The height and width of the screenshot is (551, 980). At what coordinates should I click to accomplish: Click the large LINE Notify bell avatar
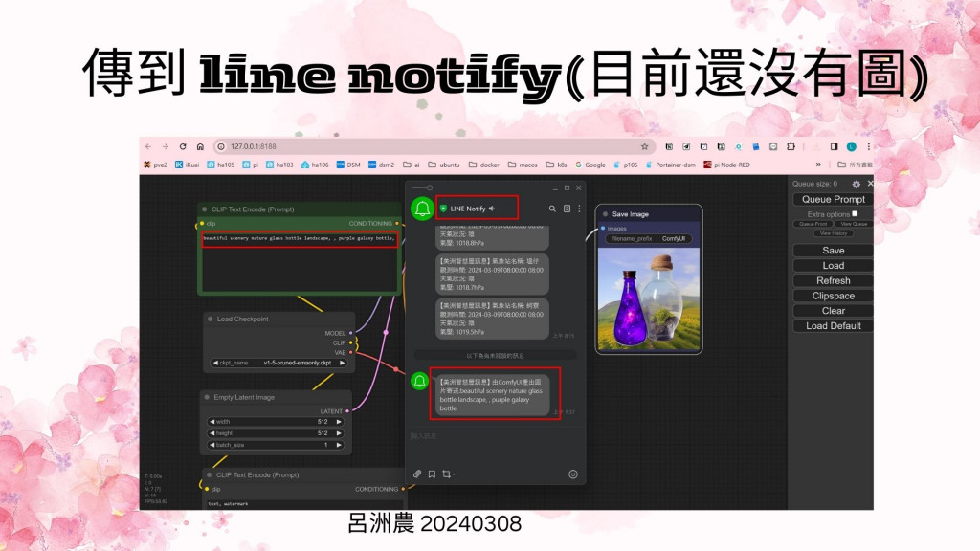pyautogui.click(x=422, y=209)
